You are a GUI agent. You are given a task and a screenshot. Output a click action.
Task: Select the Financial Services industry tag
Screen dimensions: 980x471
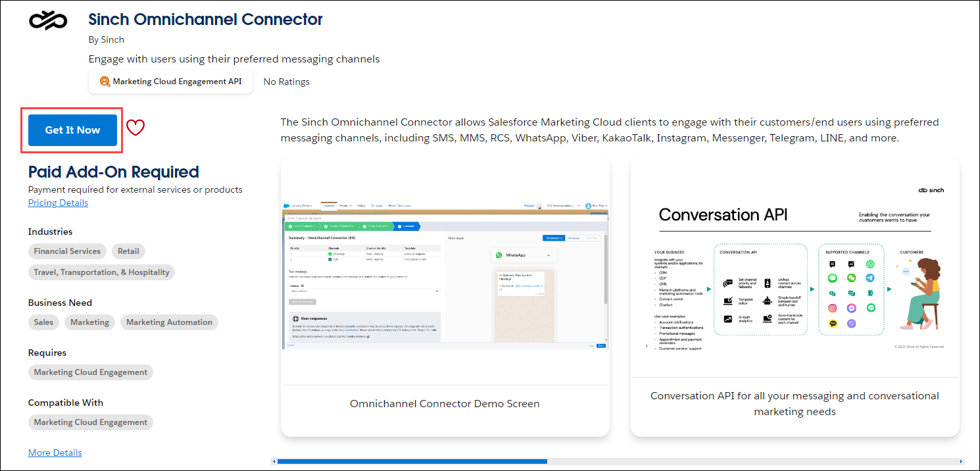coord(67,251)
